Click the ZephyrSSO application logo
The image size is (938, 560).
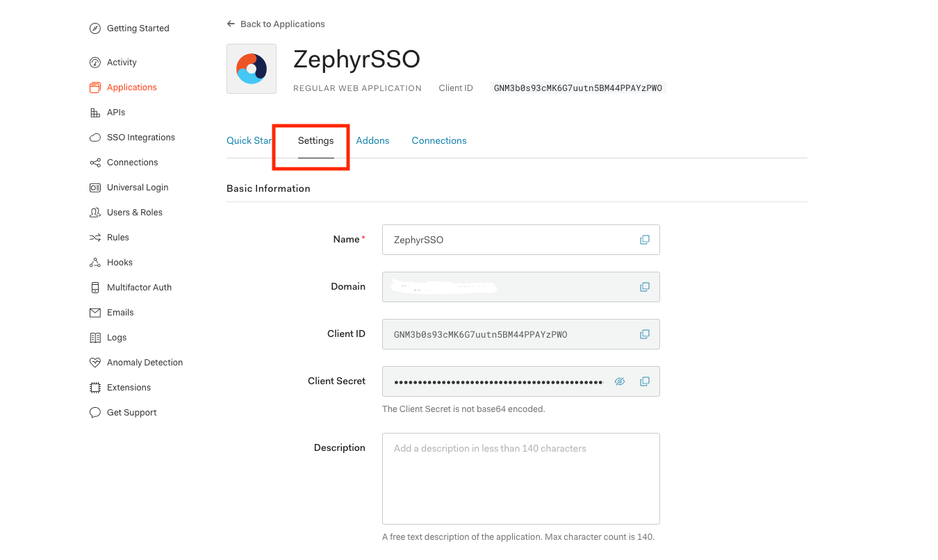(x=251, y=68)
